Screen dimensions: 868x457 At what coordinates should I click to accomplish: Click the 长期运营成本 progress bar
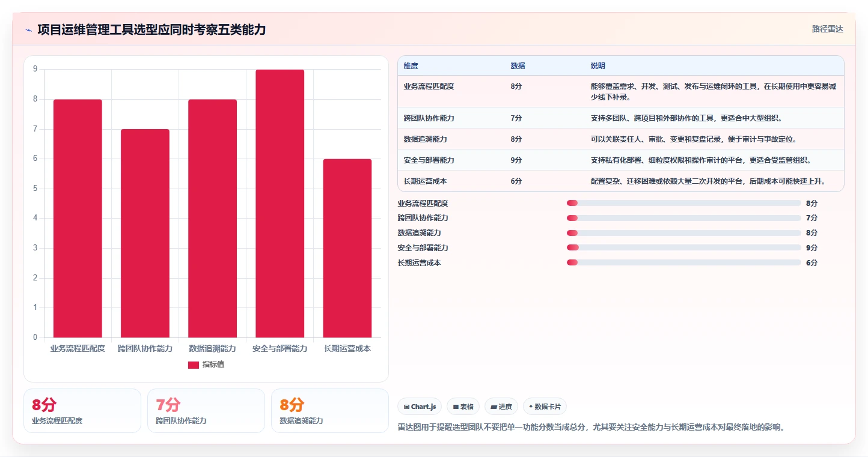[683, 262]
